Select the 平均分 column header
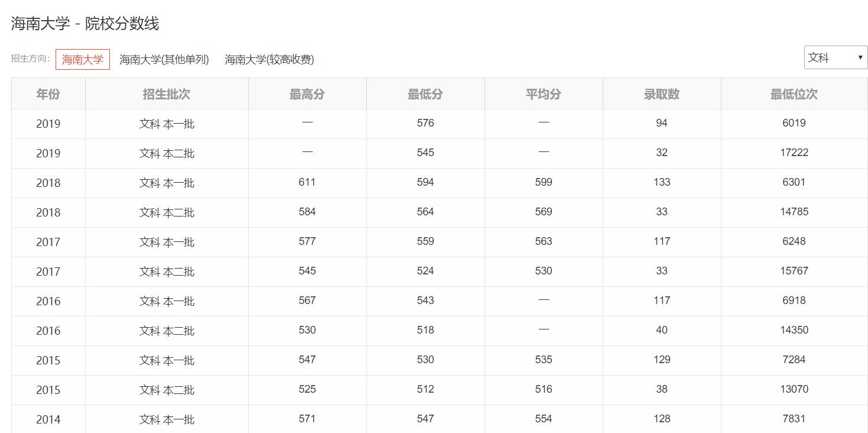The image size is (868, 433). coord(543,93)
